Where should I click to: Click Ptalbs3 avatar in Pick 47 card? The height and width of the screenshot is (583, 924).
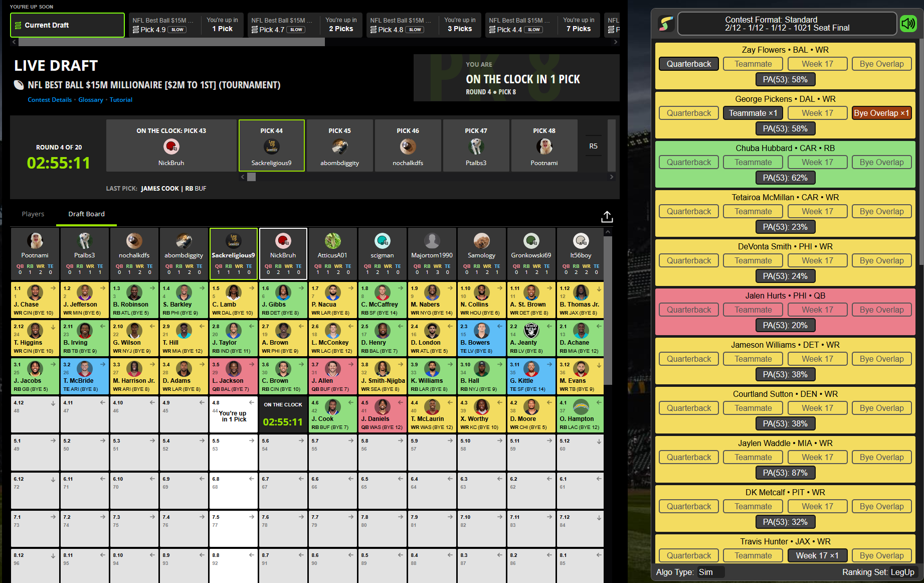(x=476, y=147)
